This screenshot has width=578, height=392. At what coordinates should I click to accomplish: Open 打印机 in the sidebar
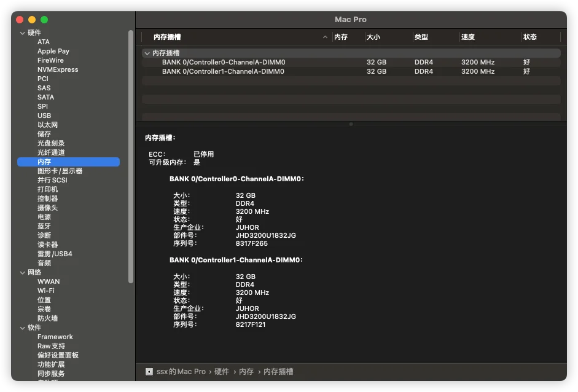tap(47, 189)
